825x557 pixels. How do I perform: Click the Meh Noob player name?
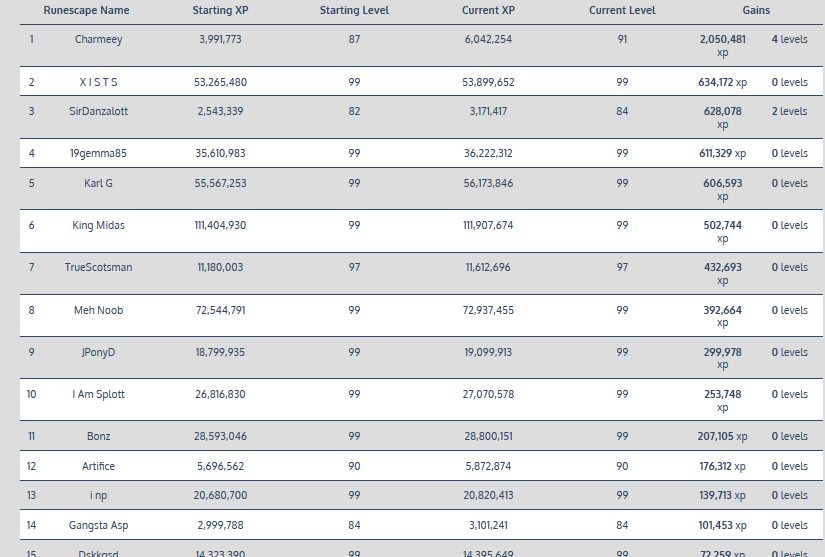[x=98, y=310]
